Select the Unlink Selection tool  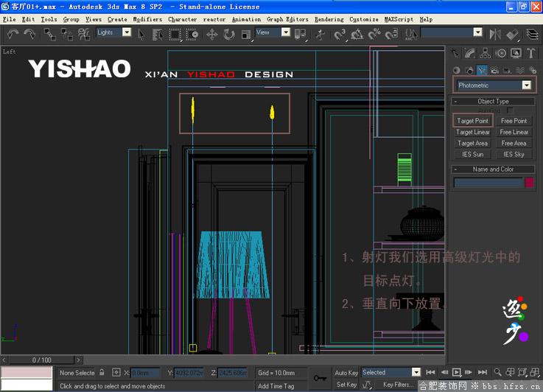coord(66,35)
